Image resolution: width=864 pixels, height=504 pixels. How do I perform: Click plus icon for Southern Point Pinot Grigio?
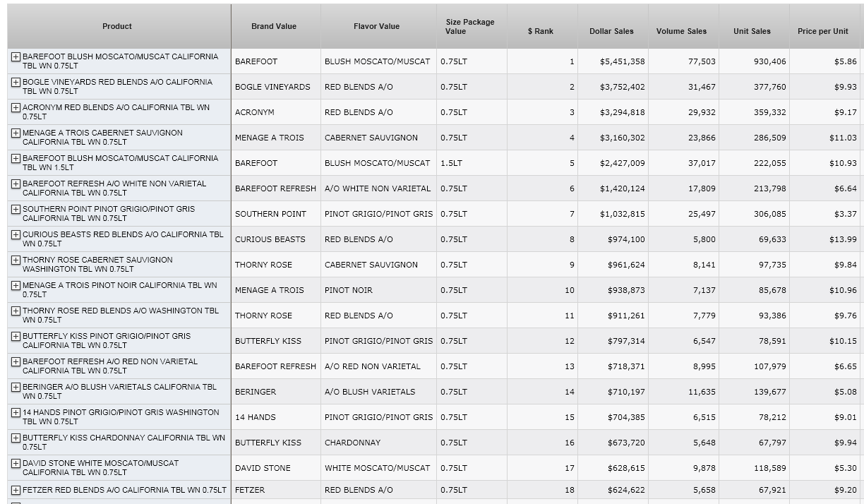click(x=16, y=209)
